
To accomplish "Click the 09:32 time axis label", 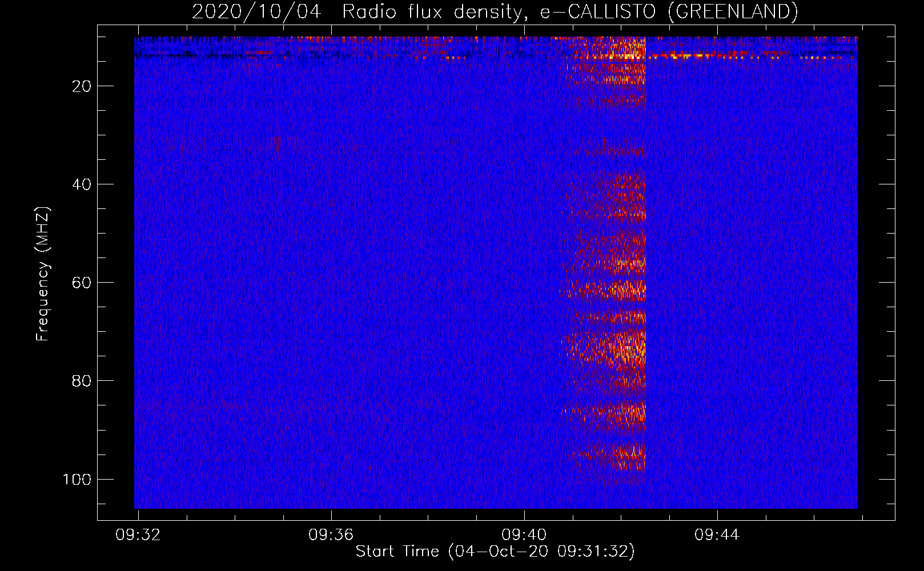I will pos(138,535).
